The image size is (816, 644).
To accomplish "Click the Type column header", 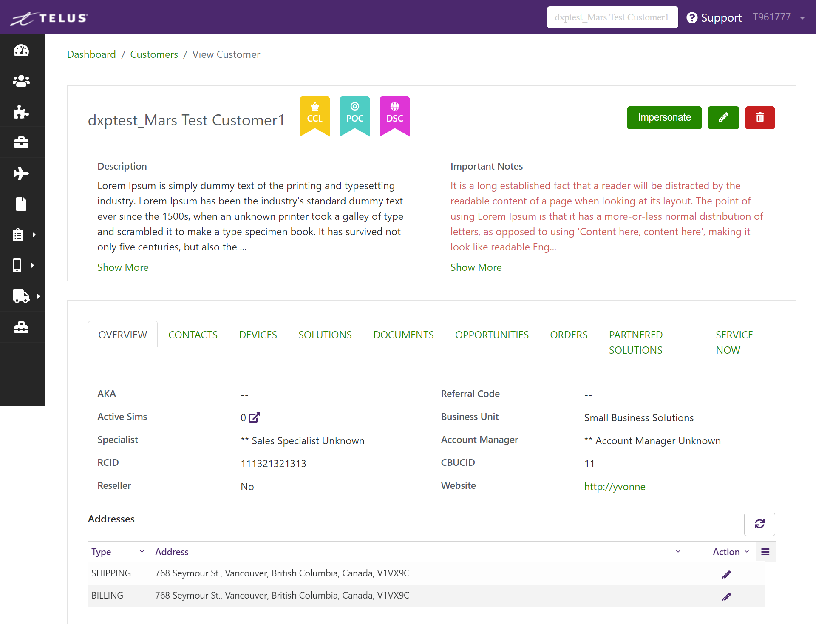I will (119, 552).
